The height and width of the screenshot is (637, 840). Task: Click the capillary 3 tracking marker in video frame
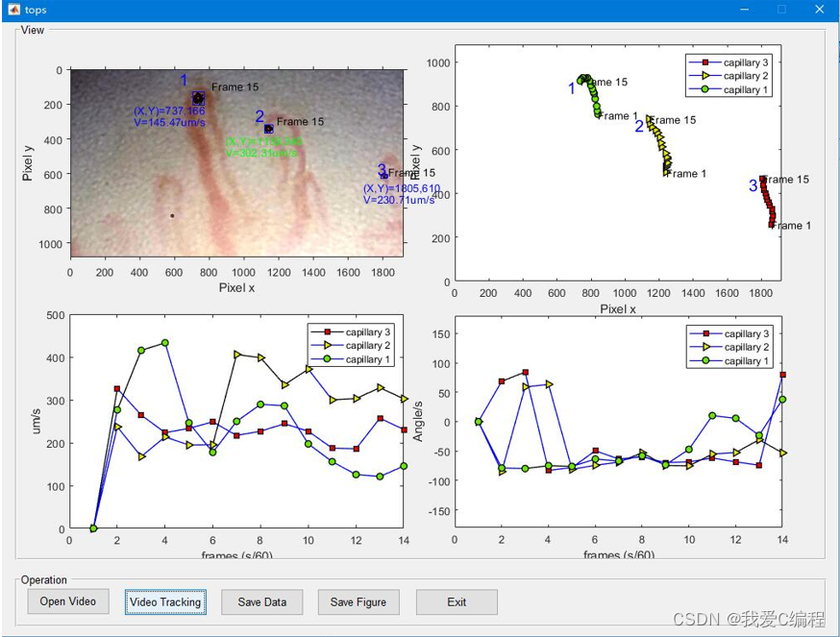click(384, 176)
